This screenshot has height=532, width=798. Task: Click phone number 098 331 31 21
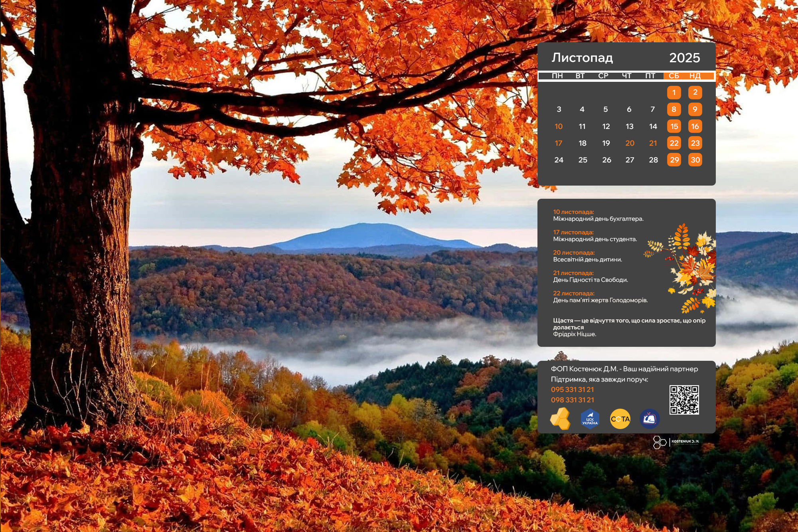pyautogui.click(x=572, y=400)
